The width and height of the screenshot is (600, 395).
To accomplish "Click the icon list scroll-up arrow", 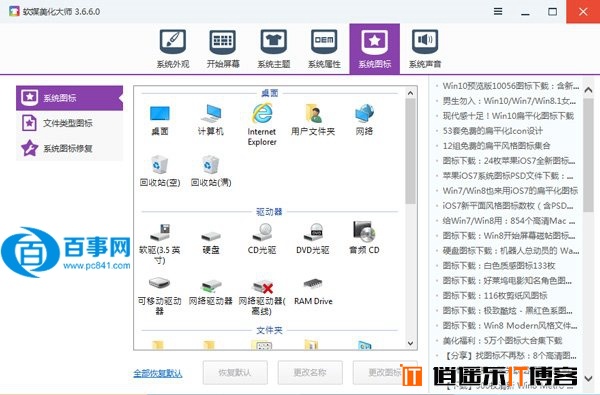I will point(411,93).
